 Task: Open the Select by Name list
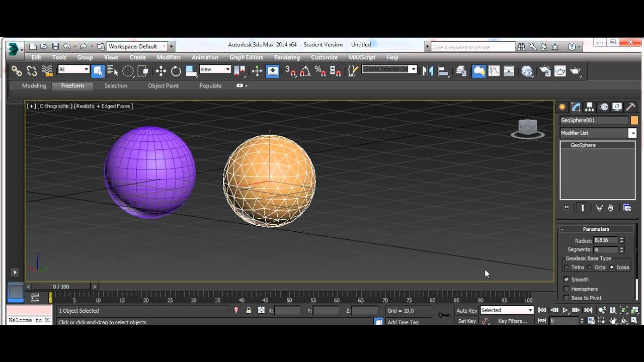[113, 71]
